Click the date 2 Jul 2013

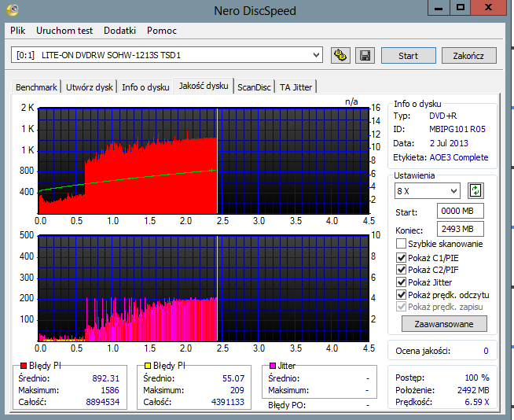point(449,143)
